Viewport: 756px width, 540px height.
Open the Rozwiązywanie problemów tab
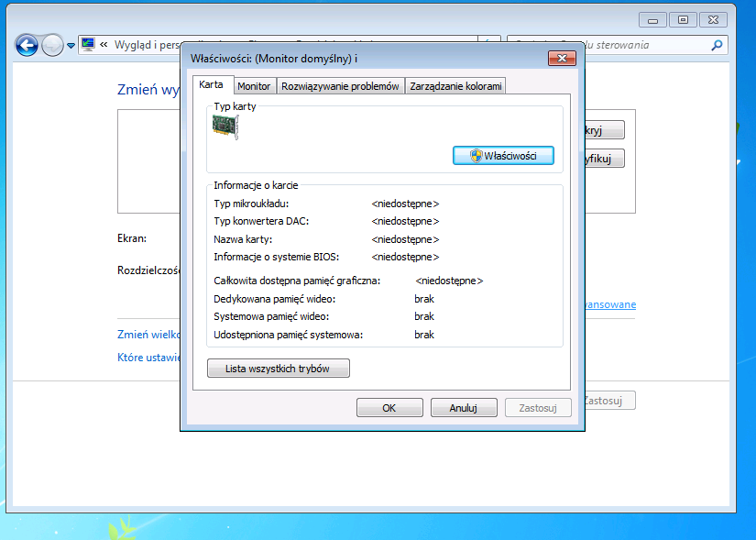[340, 86]
